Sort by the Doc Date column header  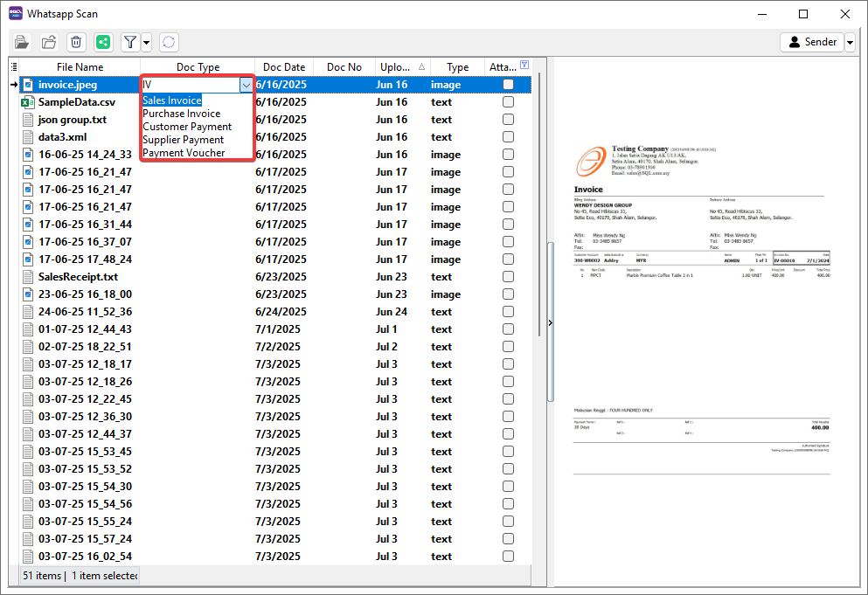[x=284, y=67]
